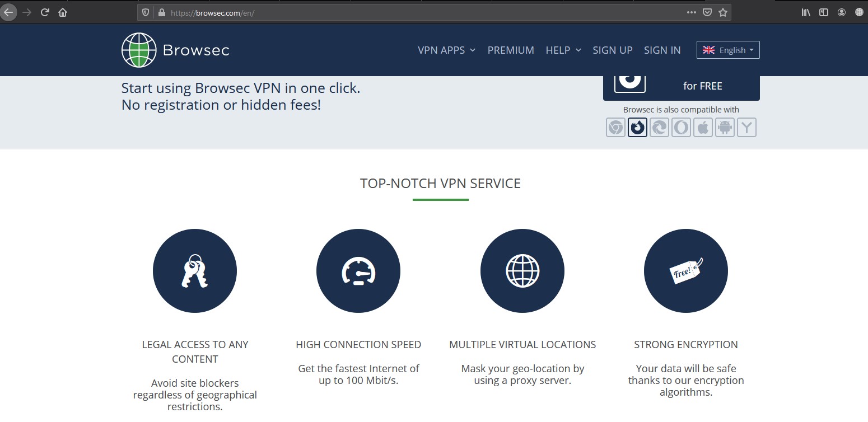Click 'Mask your geo-location' description text

[x=522, y=374]
